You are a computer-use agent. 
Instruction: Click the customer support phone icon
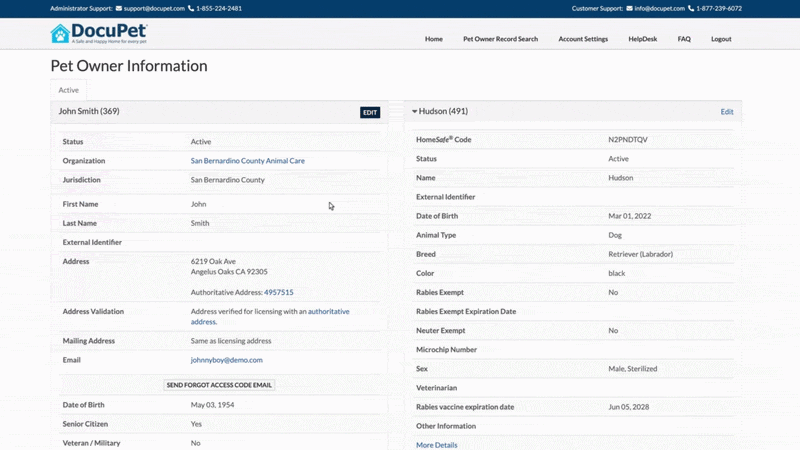tap(691, 8)
